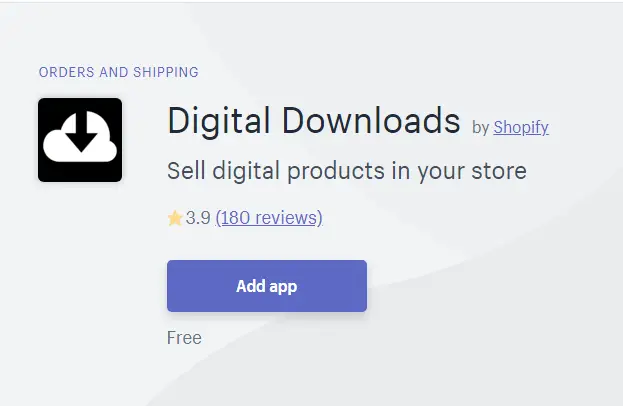View reviews for Digital Downloads
This screenshot has width=623, height=406.
tap(269, 218)
